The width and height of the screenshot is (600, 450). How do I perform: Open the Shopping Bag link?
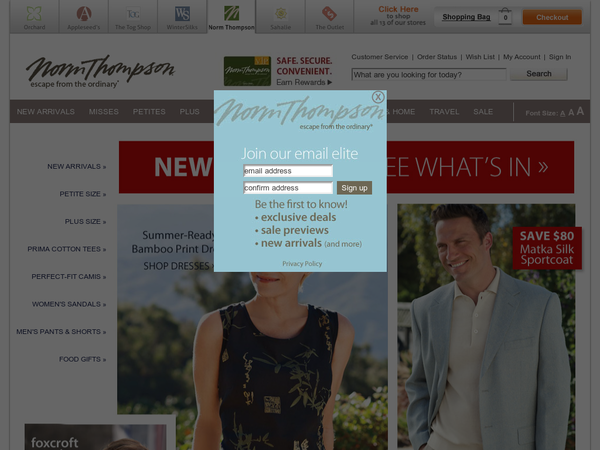466,17
